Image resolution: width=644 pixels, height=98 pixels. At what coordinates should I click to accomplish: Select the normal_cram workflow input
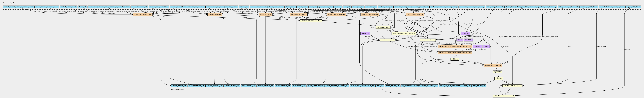tap(302, 7)
